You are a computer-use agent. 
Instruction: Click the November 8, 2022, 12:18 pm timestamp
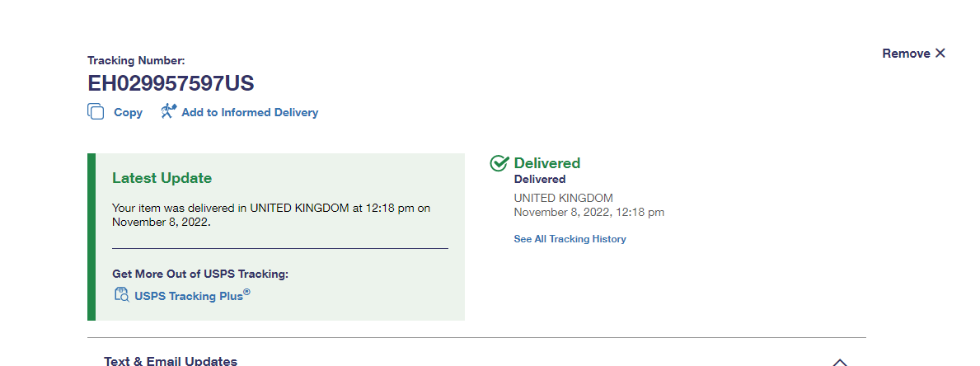click(x=588, y=213)
